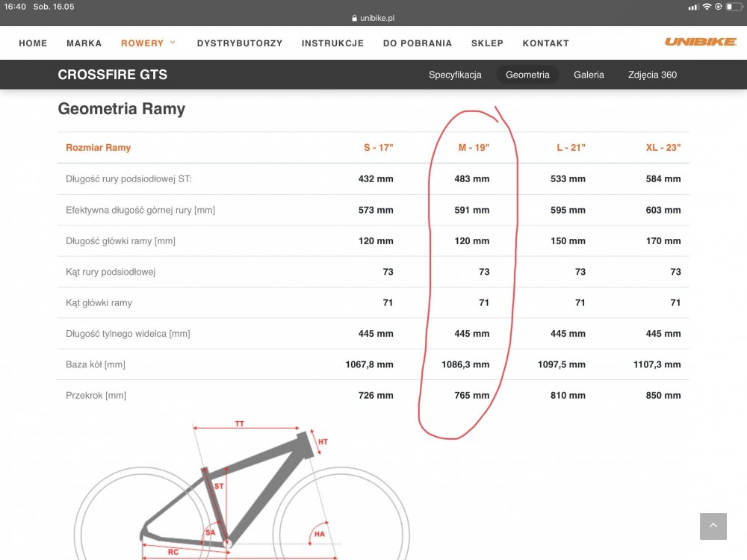This screenshot has height=560, width=747.
Task: Go to the HOME page
Action: 33,43
